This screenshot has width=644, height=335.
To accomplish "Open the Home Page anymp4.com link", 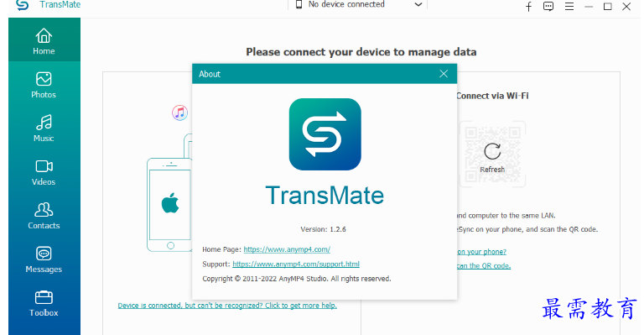I will pyautogui.click(x=287, y=249).
